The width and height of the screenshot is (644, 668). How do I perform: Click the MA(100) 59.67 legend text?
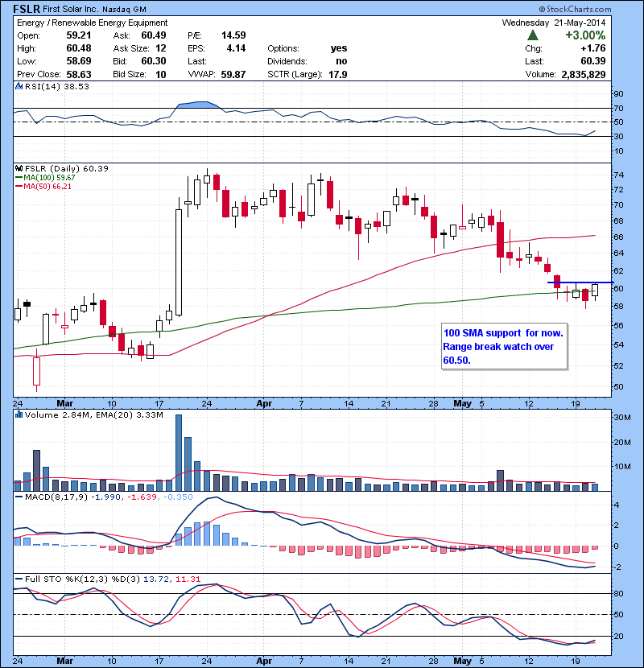pyautogui.click(x=49, y=178)
